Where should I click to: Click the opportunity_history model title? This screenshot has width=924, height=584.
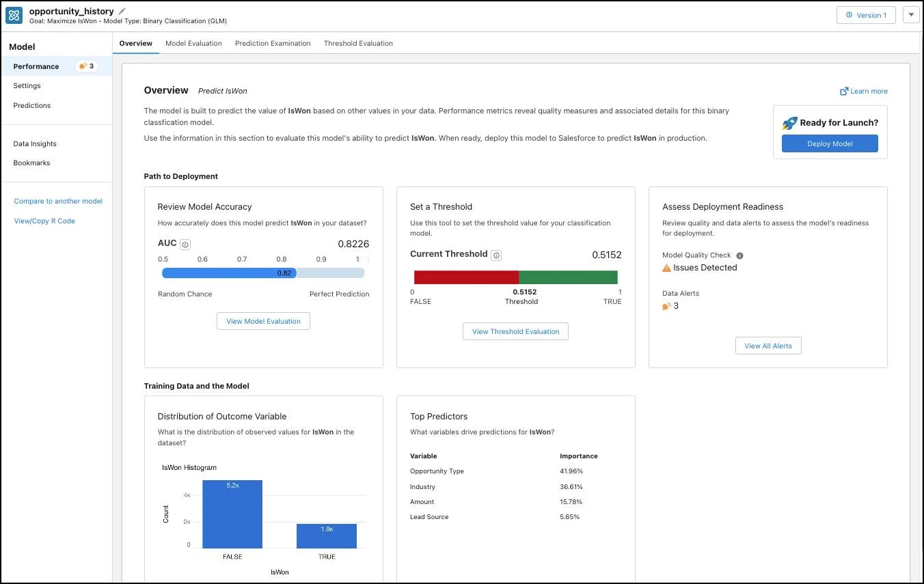click(x=71, y=11)
